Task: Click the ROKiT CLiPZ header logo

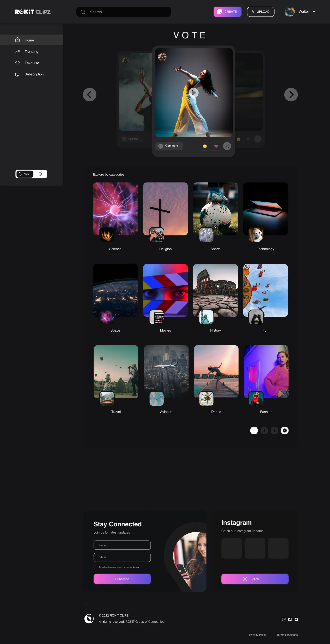Action: pos(33,12)
